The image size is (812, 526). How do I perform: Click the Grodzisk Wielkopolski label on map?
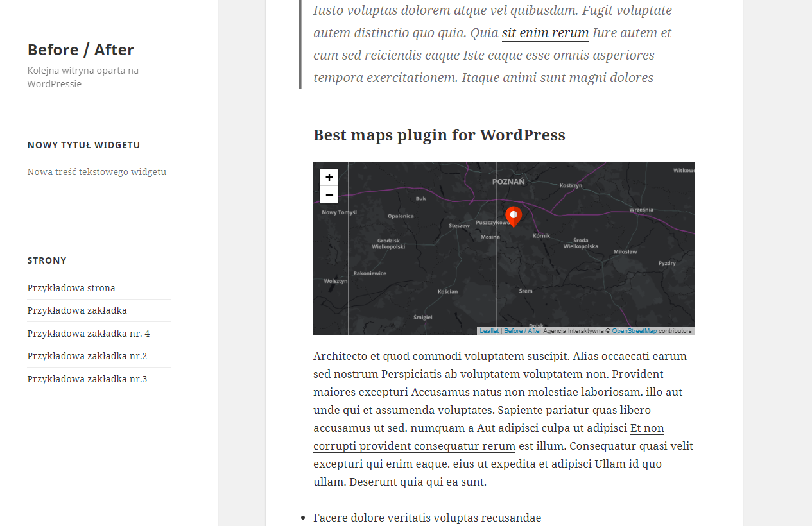(388, 244)
